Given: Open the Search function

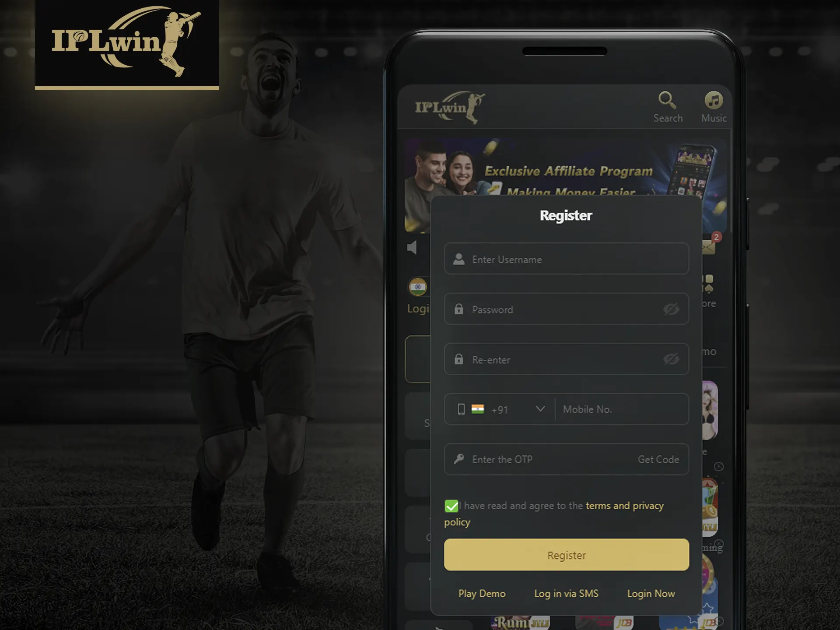Looking at the screenshot, I should click(x=667, y=106).
